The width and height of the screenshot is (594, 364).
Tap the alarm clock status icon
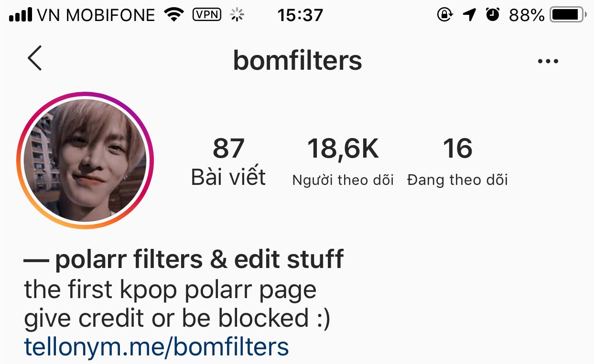[492, 15]
